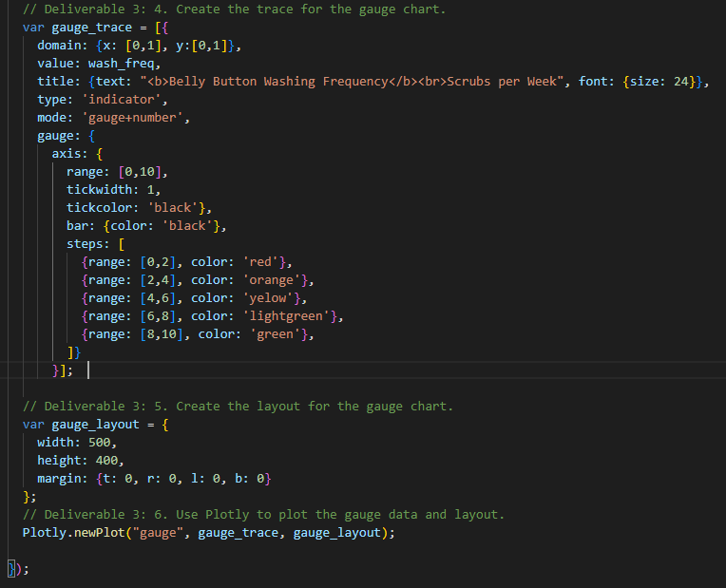Click the "gauge" string in Plotly.newPlot call

pyautogui.click(x=158, y=533)
